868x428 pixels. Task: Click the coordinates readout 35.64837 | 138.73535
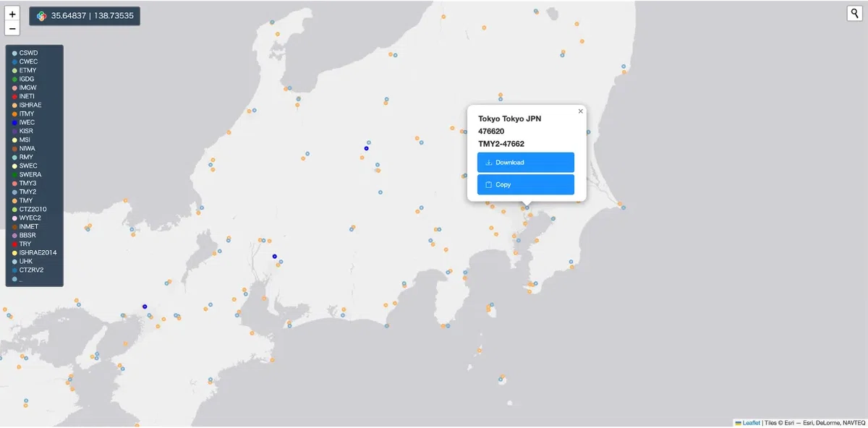tap(93, 16)
